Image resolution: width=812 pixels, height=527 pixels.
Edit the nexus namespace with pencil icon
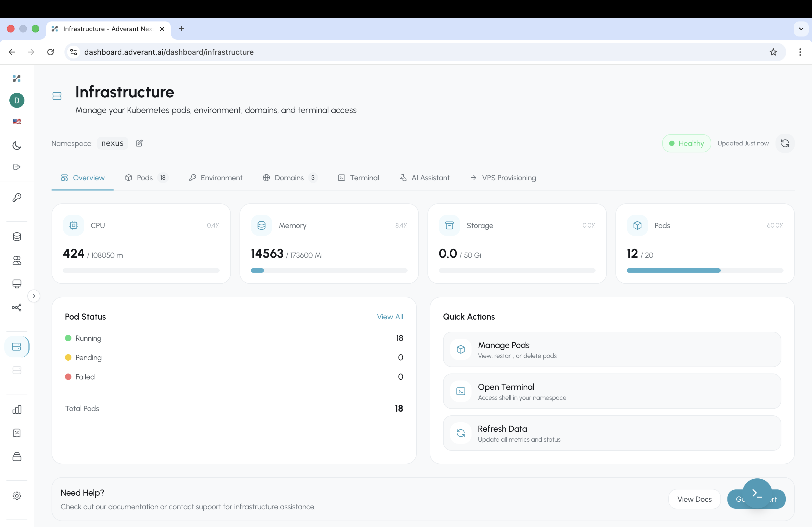(x=139, y=143)
